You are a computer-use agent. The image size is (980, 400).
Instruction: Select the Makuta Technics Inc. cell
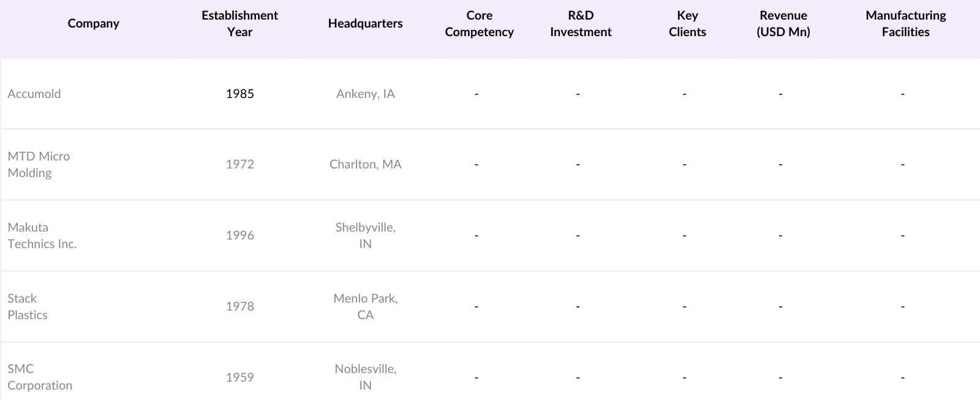(42, 235)
